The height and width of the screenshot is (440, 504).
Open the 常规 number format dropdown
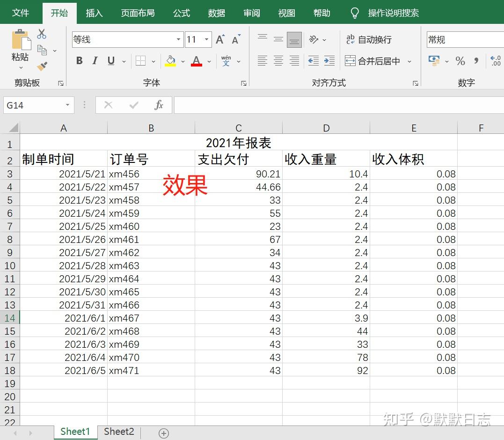(468, 39)
